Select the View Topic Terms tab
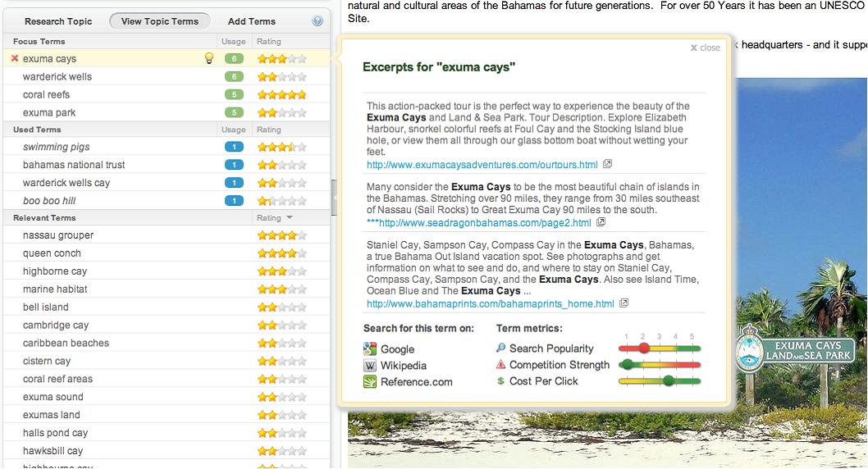 (x=160, y=21)
